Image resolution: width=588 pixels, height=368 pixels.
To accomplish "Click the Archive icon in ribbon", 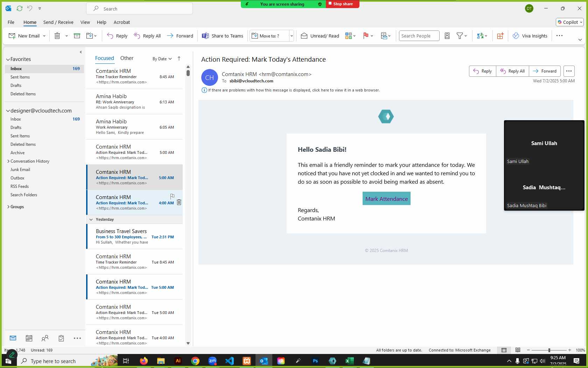I will pos(77,36).
